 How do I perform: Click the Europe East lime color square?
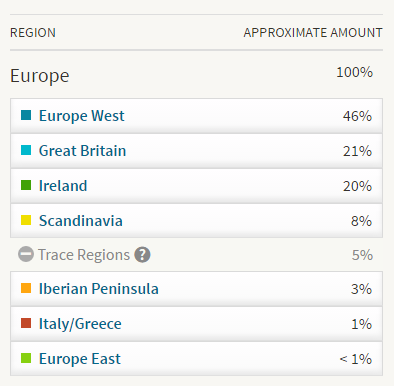[x=26, y=358]
